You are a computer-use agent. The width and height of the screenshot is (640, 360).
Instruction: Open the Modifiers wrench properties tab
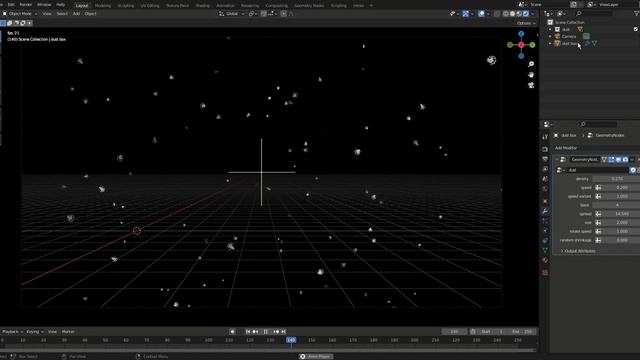[x=545, y=211]
